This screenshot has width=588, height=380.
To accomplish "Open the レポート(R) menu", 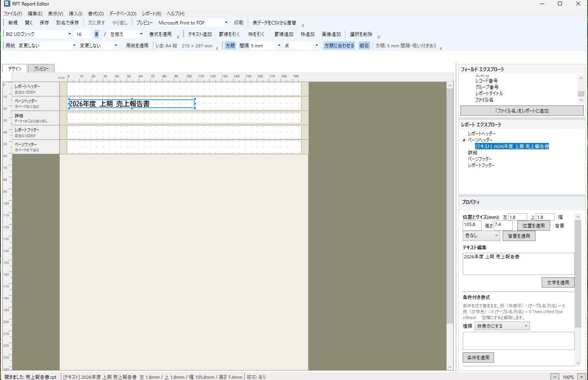I will click(152, 13).
